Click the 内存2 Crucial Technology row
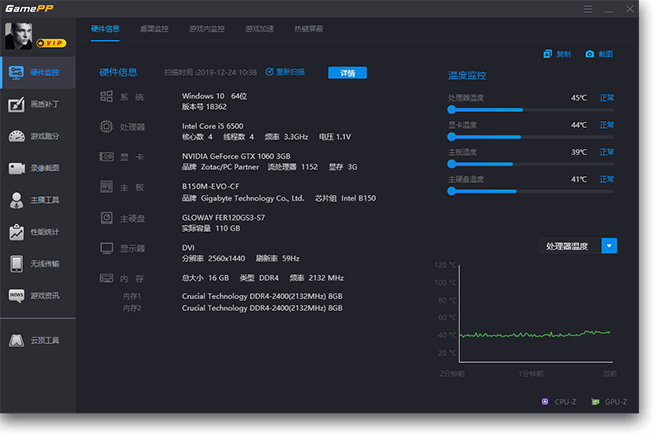The image size is (655, 435). pyautogui.click(x=262, y=308)
